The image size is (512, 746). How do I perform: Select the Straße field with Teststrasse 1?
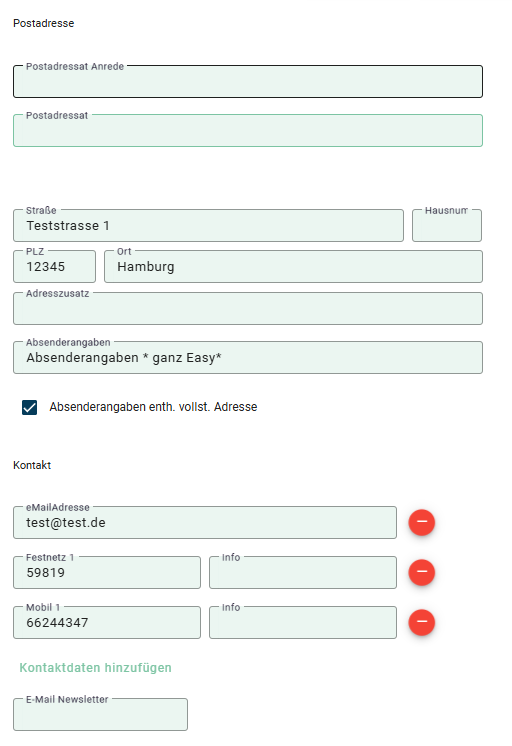pyautogui.click(x=208, y=226)
